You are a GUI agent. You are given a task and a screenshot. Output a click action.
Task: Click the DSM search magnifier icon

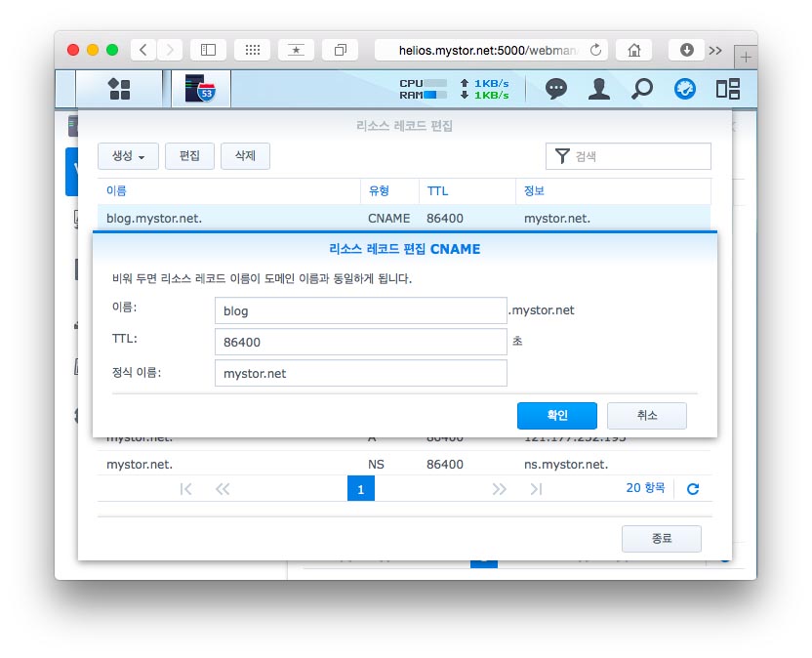click(x=641, y=89)
